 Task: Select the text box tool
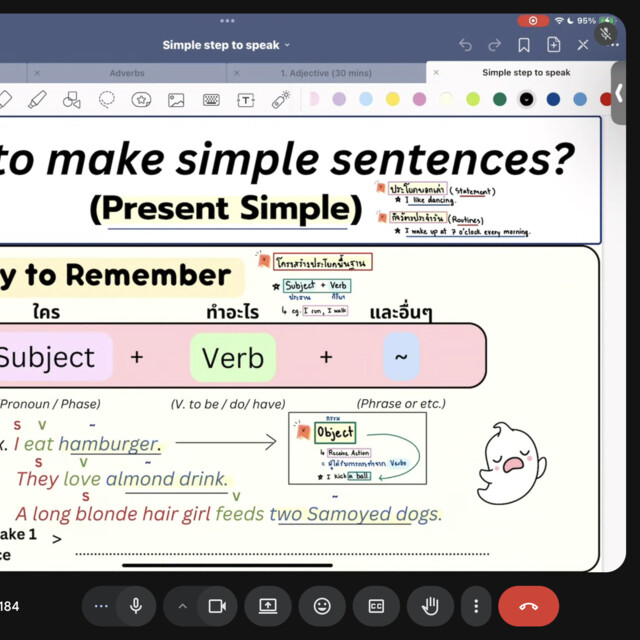coord(246,99)
